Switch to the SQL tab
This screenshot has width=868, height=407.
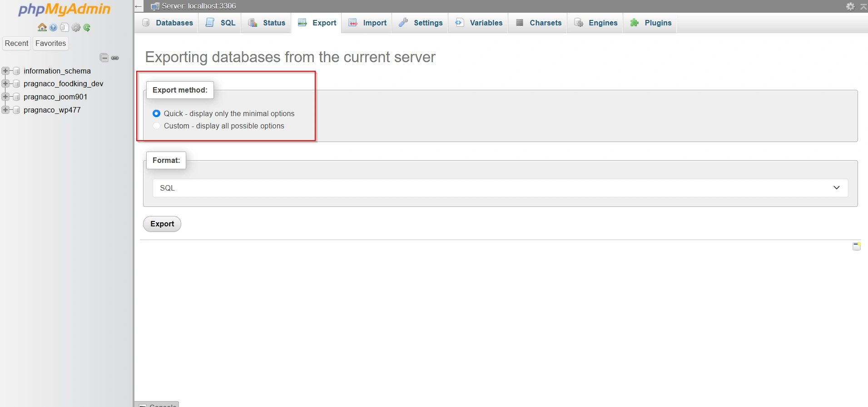(221, 23)
